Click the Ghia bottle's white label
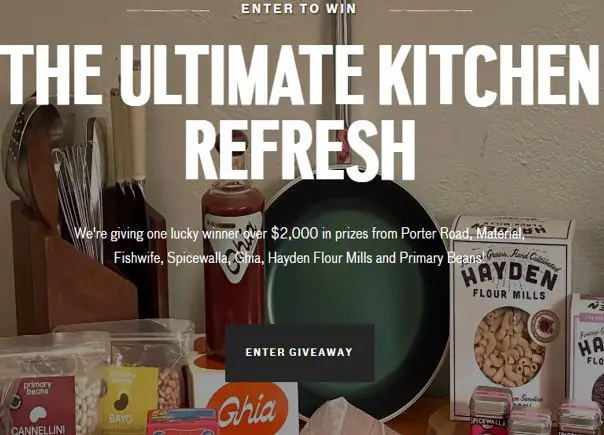Image resolution: width=604 pixels, height=435 pixels. pos(232,247)
